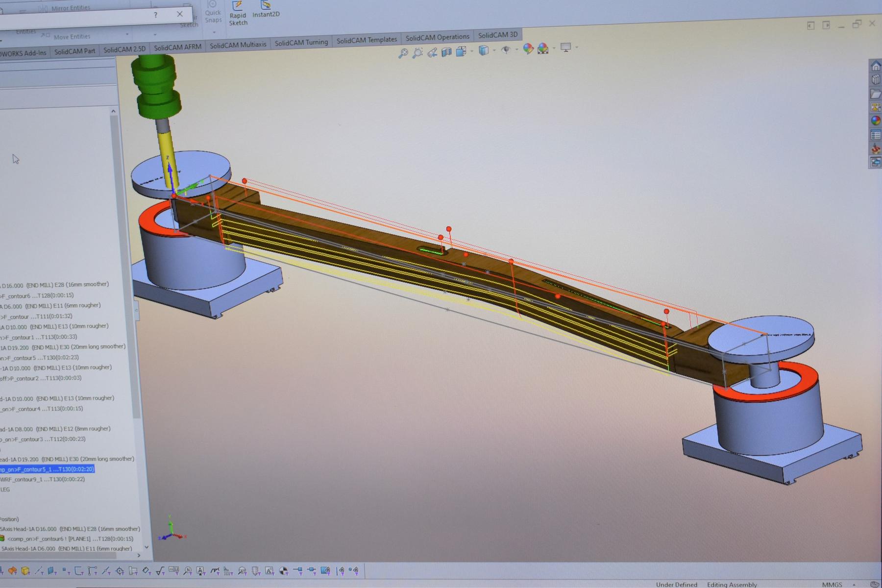Viewport: 882px width, 588px height.
Task: Click the Filter Surface Finish checkmark icon
Action: [160, 571]
